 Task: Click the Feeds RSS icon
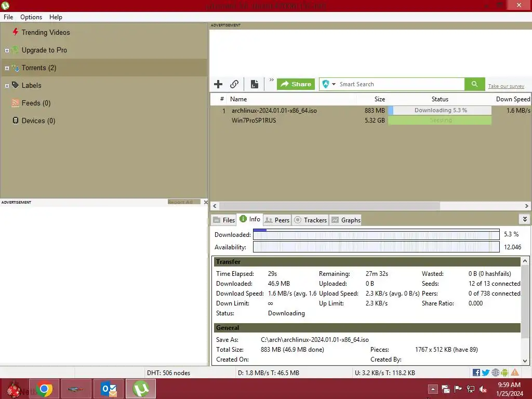coord(15,103)
